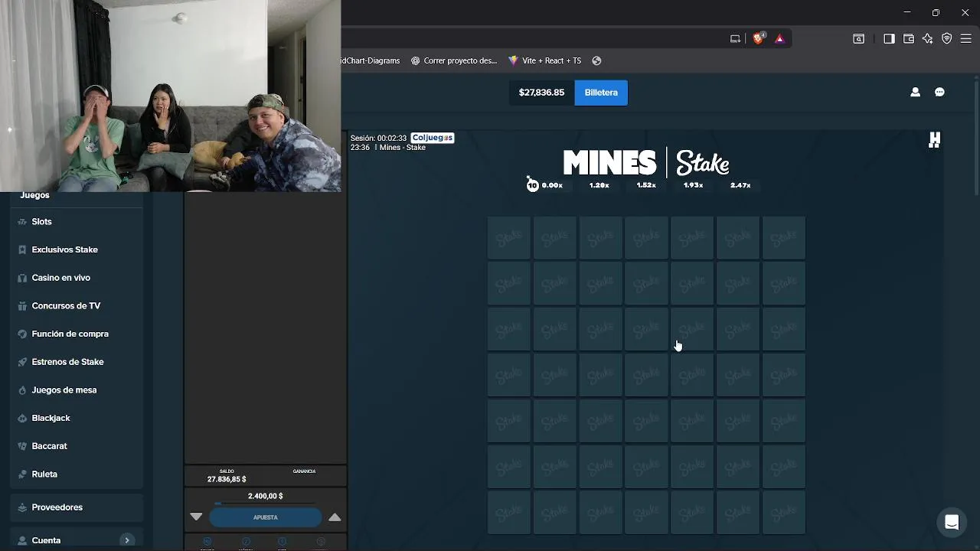The height and width of the screenshot is (551, 980).
Task: Toggle the browser sidebar panel icon
Action: (889, 38)
